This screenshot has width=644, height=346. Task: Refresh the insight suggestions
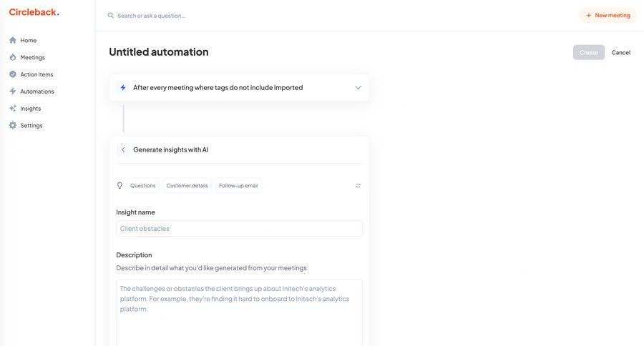(358, 186)
